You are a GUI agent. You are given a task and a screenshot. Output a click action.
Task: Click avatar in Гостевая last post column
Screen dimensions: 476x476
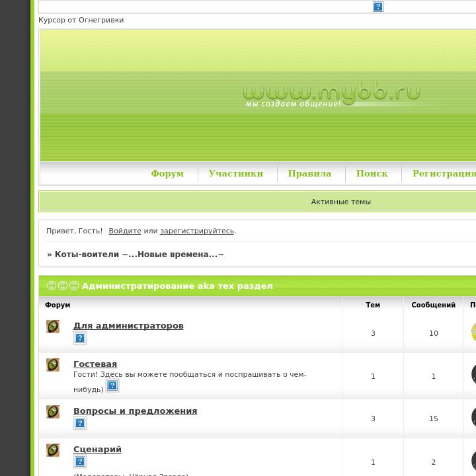[473, 375]
